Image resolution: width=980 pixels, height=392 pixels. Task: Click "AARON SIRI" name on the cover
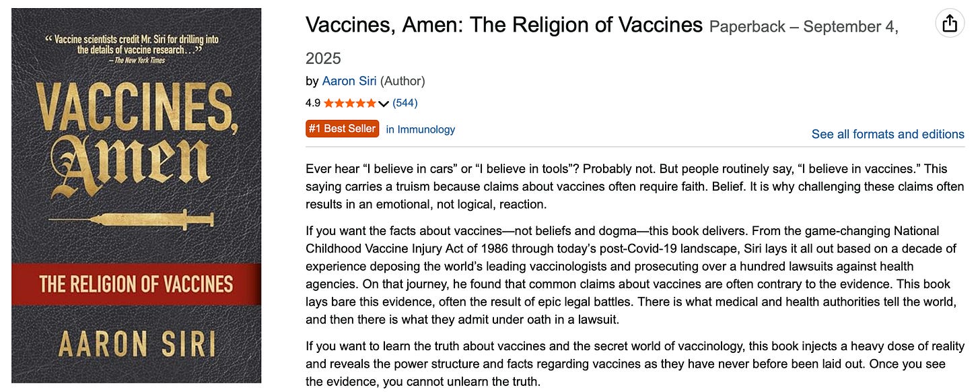[136, 344]
